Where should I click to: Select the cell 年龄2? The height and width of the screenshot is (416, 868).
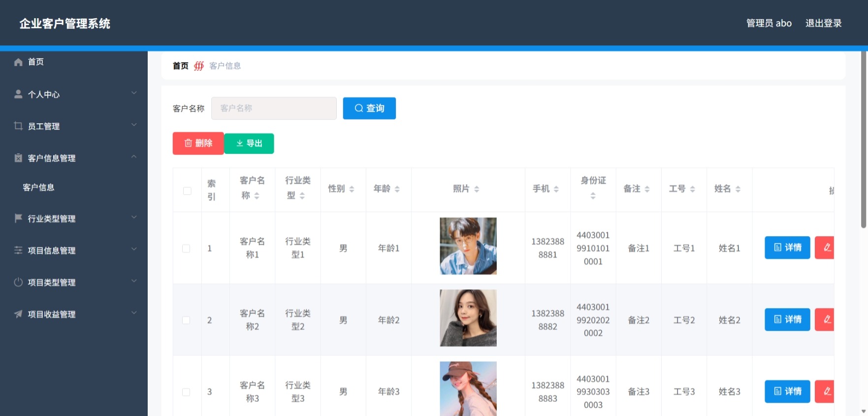click(388, 320)
